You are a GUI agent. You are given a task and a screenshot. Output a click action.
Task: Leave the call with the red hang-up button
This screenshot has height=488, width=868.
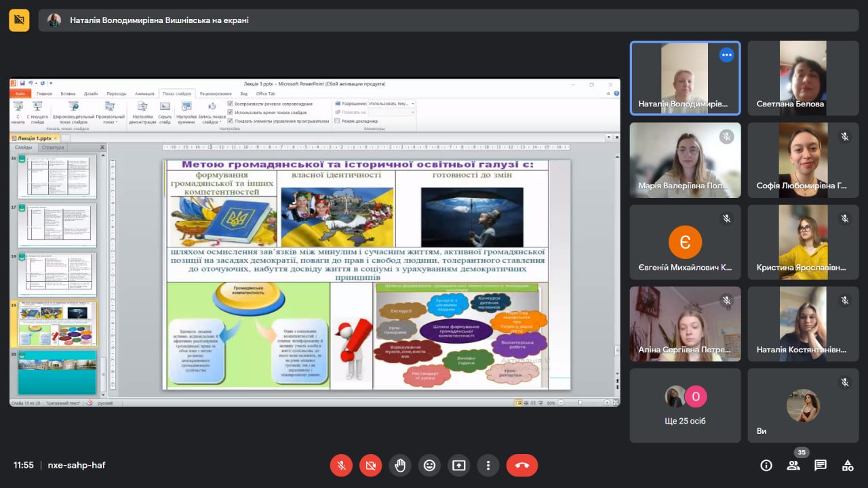(521, 465)
